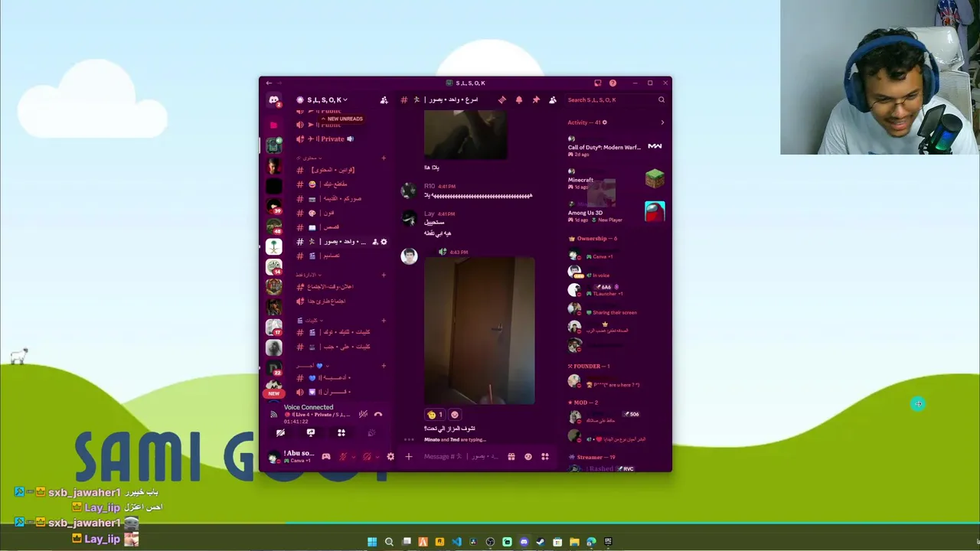Open the selected channel's edit gear icon

click(x=384, y=242)
